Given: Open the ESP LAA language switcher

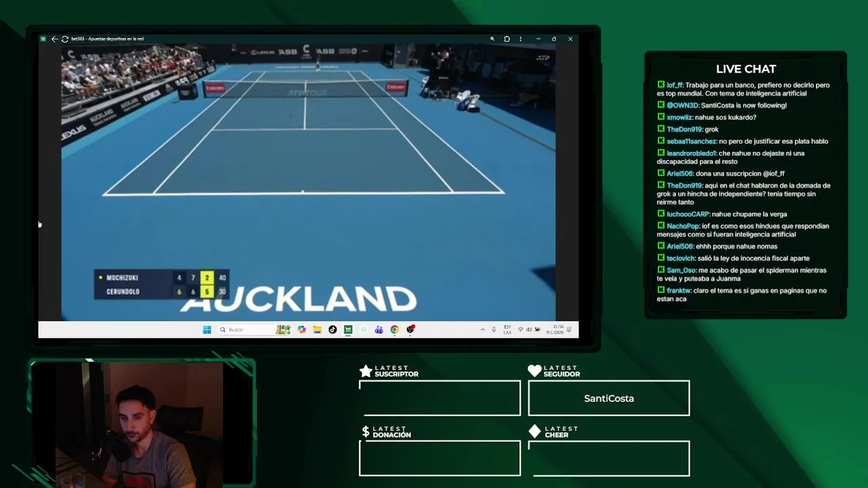Looking at the screenshot, I should tap(507, 329).
